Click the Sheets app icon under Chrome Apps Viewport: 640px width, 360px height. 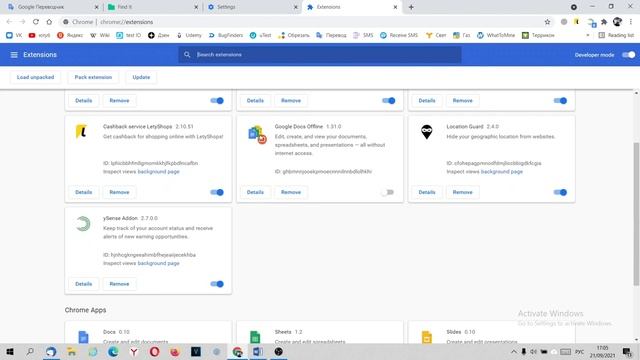pyautogui.click(x=255, y=337)
